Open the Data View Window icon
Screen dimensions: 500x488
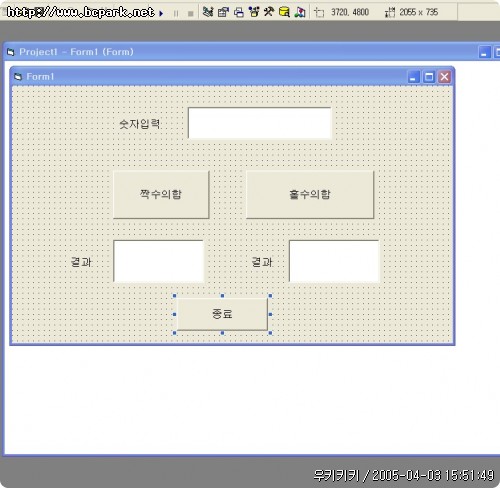point(284,12)
